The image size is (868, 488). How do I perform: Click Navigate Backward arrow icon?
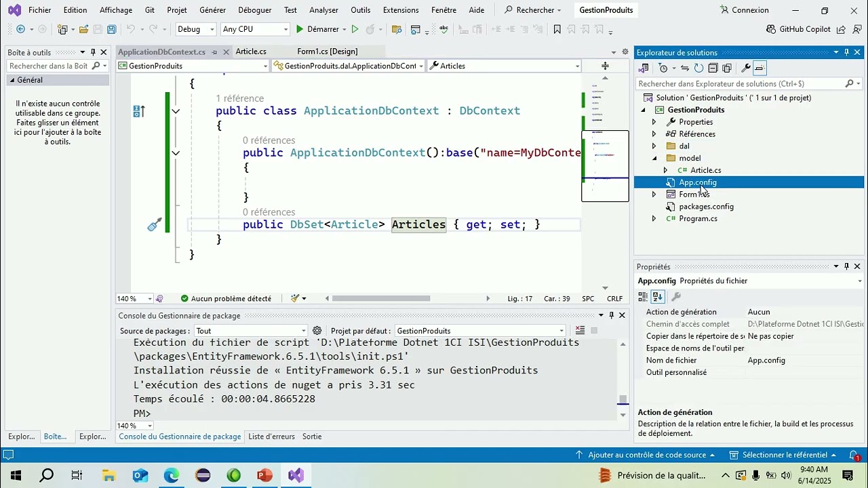pyautogui.click(x=20, y=29)
